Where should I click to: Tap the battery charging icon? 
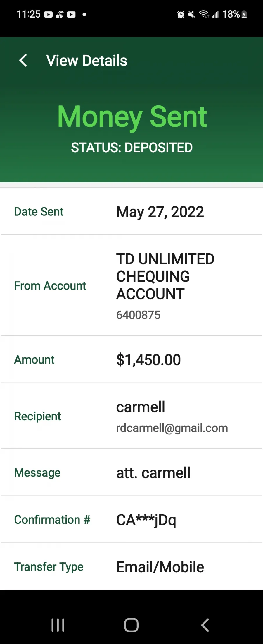click(245, 14)
